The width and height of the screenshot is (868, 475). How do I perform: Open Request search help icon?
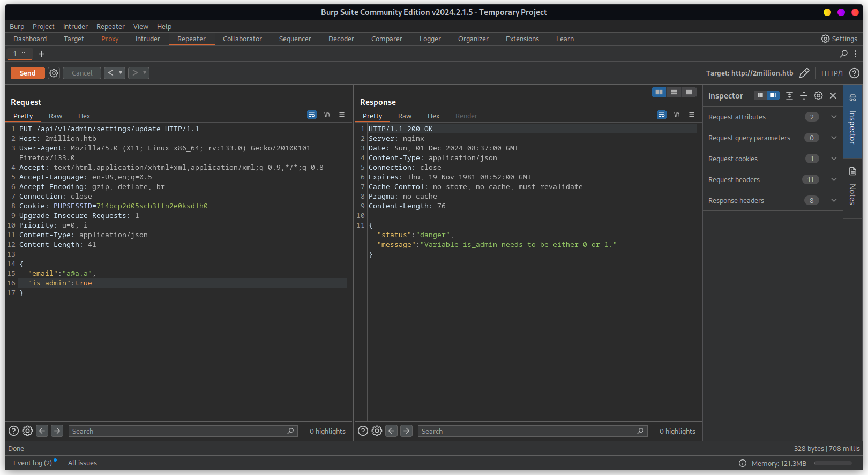tap(13, 431)
